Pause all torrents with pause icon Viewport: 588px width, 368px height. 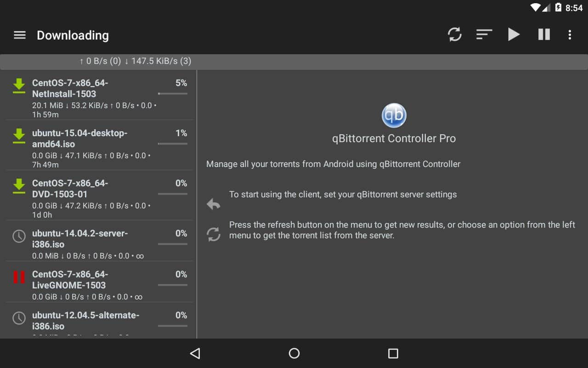point(544,34)
